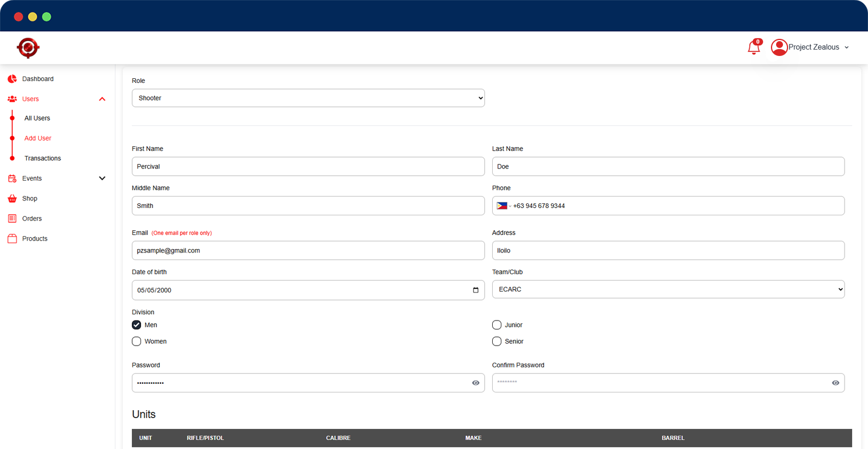The image size is (868, 449).
Task: Check the Women division checkbox
Action: coord(136,342)
